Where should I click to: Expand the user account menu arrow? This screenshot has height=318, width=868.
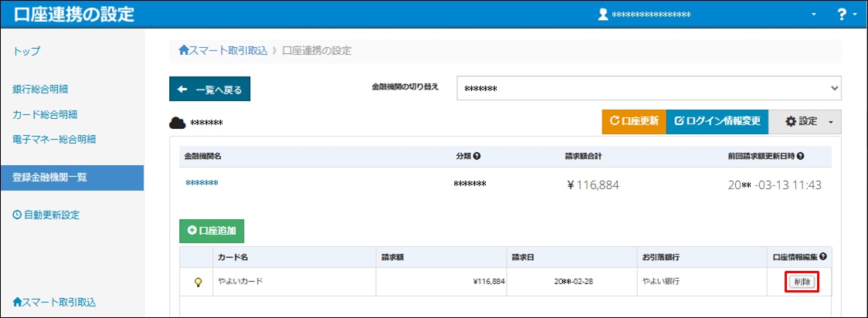pos(813,15)
